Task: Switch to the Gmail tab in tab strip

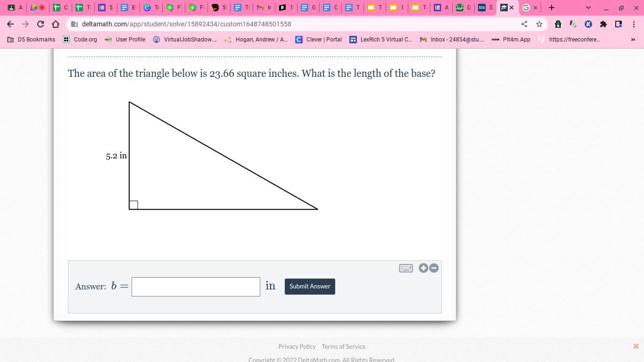Action: (x=264, y=8)
